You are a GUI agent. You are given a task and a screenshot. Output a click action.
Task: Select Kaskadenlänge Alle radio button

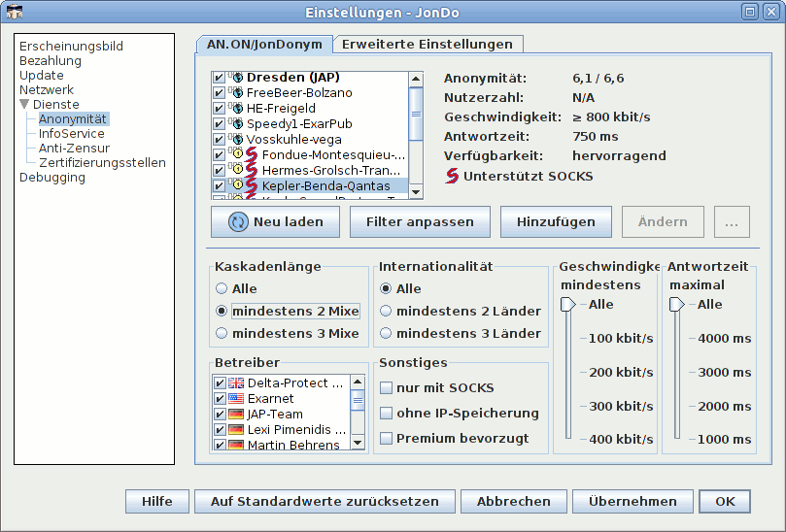click(x=222, y=288)
